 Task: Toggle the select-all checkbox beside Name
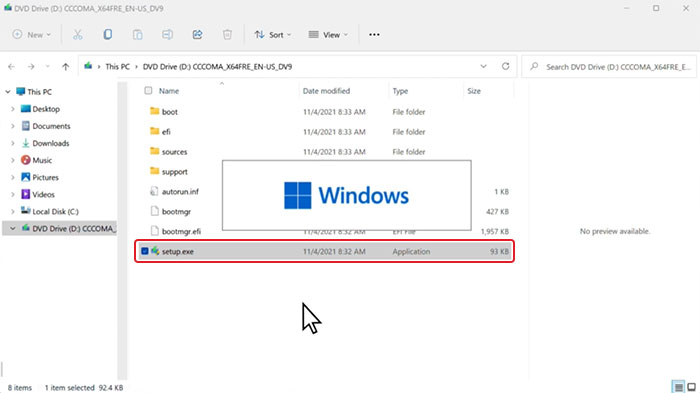[148, 91]
